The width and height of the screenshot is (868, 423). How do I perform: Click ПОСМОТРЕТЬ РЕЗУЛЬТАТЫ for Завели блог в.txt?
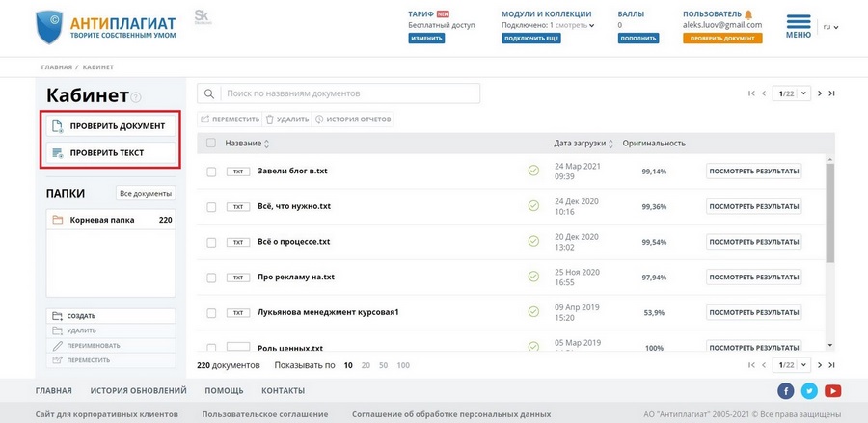click(x=754, y=172)
